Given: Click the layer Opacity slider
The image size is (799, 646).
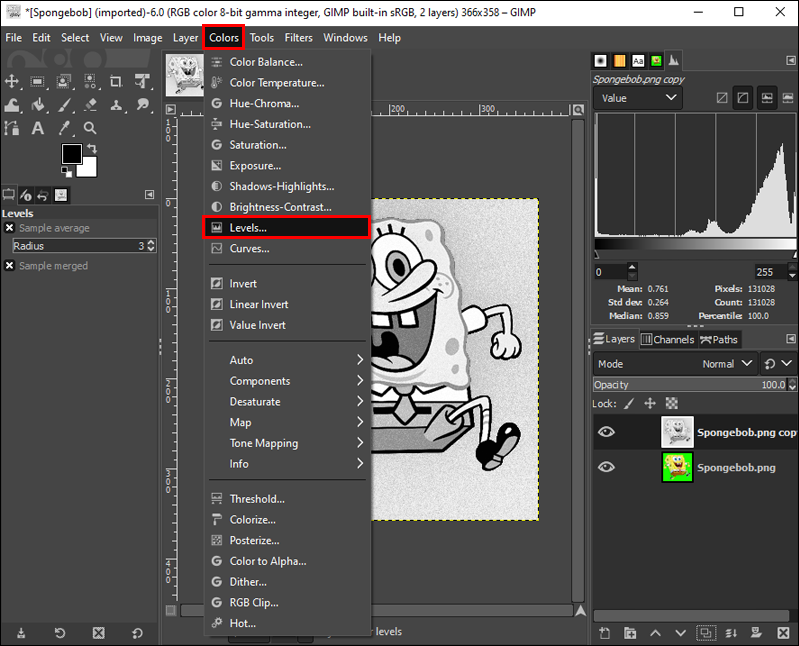Looking at the screenshot, I should coord(690,385).
